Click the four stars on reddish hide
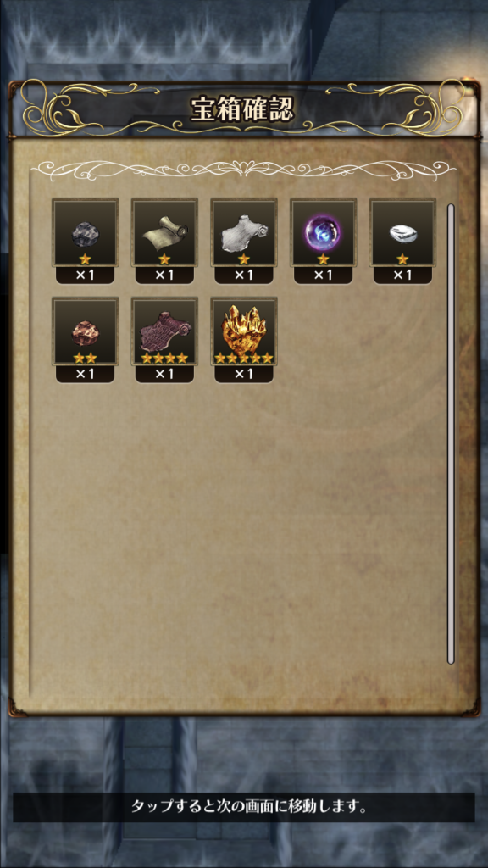 click(x=164, y=359)
